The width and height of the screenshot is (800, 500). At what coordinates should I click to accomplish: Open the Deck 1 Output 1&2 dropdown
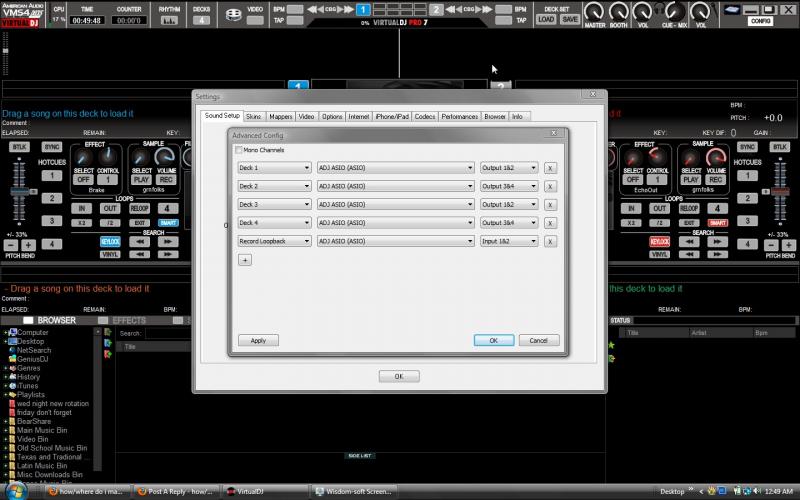click(509, 168)
